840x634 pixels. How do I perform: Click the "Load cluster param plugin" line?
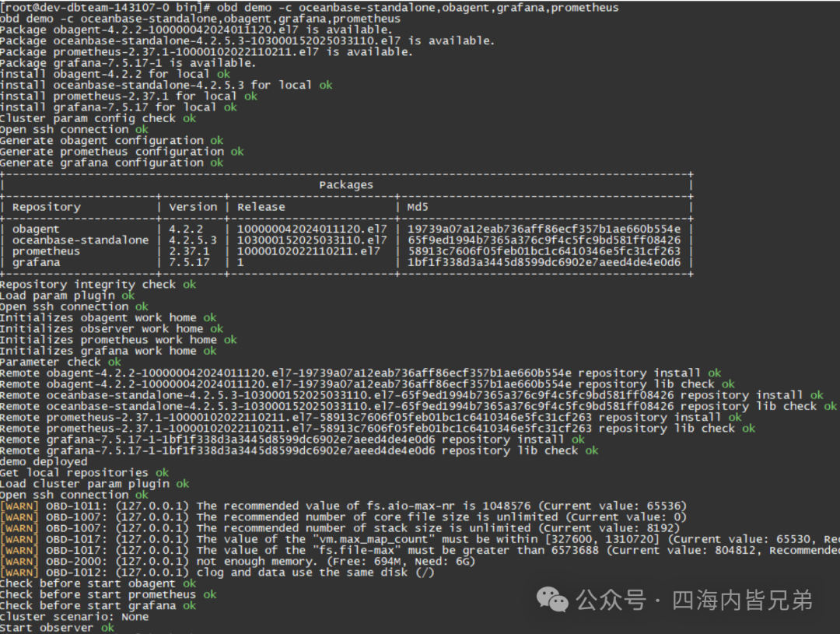click(x=95, y=484)
